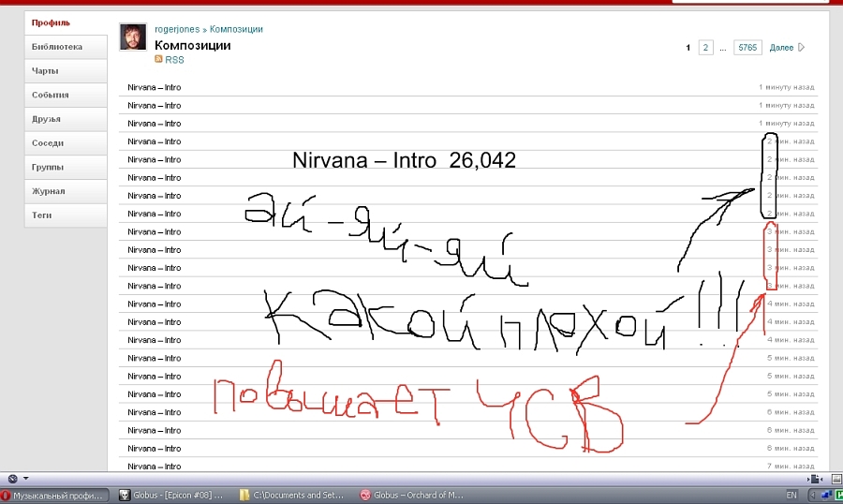Open the Соседи section

[66, 143]
